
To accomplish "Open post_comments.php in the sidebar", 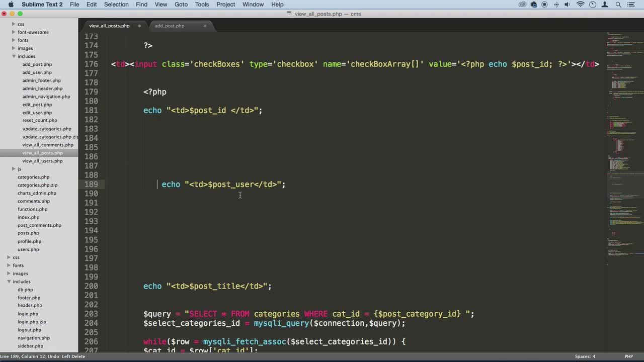I will coord(39,225).
